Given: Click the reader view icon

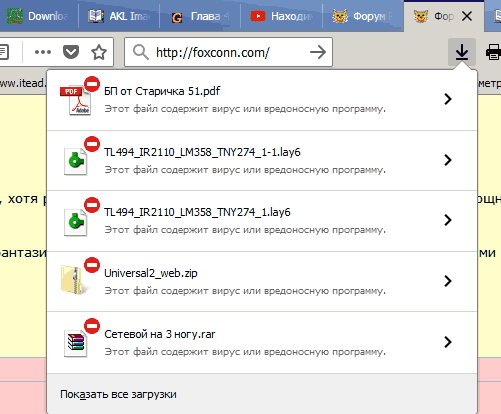Looking at the screenshot, I should 4,52.
